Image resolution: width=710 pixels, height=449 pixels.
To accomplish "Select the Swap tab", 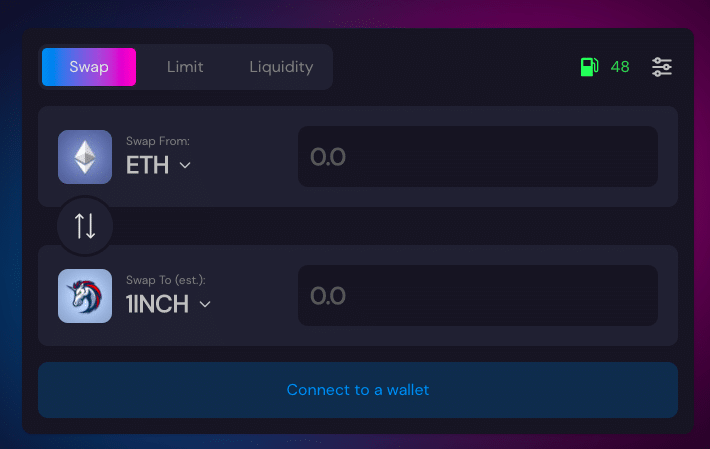I will coord(89,67).
